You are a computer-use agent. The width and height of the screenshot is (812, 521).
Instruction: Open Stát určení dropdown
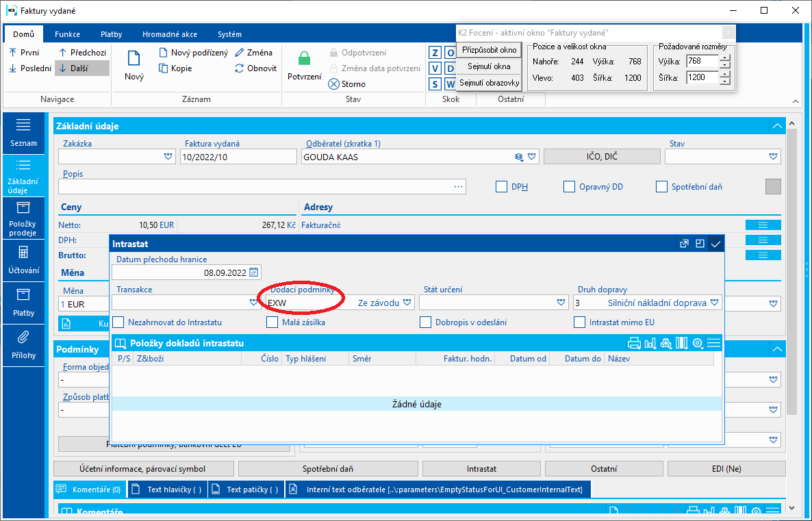(561, 303)
